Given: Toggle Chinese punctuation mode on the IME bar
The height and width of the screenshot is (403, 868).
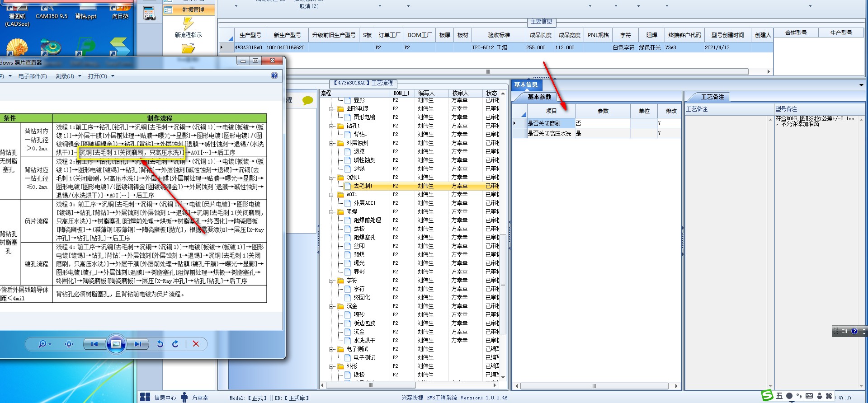Looking at the screenshot, I should 799,396.
